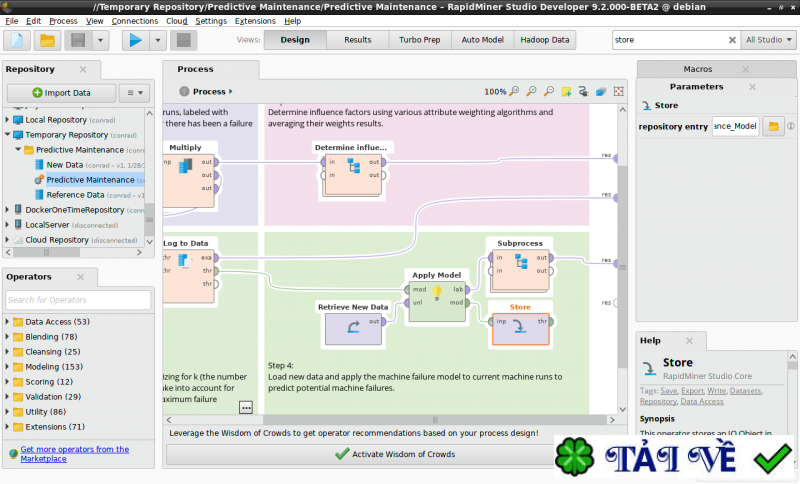800x484 pixels.
Task: Click the Process breadcrumb in the canvas header
Action: (209, 91)
